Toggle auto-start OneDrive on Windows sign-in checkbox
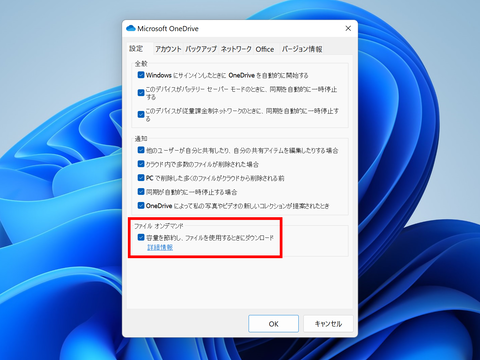This screenshot has height=360, width=480. (141, 75)
